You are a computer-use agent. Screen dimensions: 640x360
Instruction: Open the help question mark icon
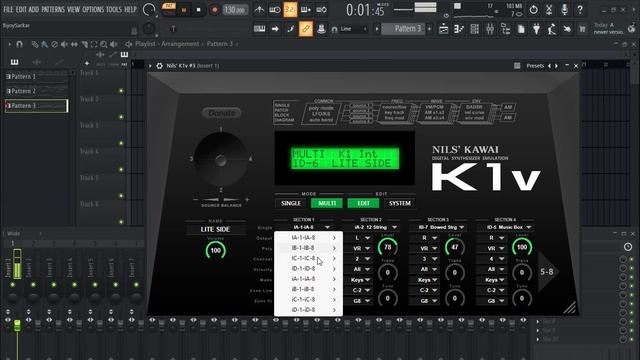(580, 9)
